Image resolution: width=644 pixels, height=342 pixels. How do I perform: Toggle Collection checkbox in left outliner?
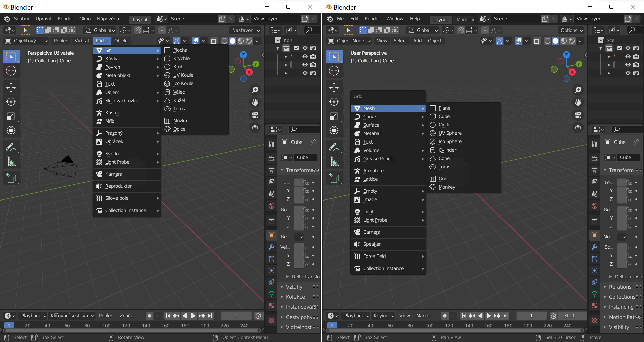click(296, 48)
